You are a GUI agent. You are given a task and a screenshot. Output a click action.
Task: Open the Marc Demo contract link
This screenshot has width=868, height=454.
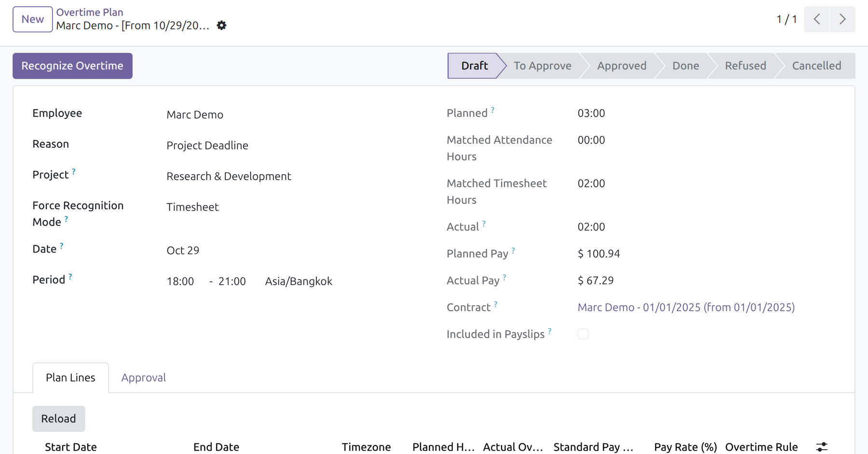pos(686,307)
